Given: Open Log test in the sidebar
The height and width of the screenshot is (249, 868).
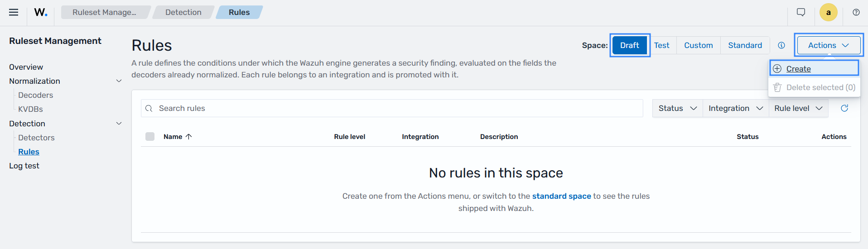Looking at the screenshot, I should click(x=24, y=166).
